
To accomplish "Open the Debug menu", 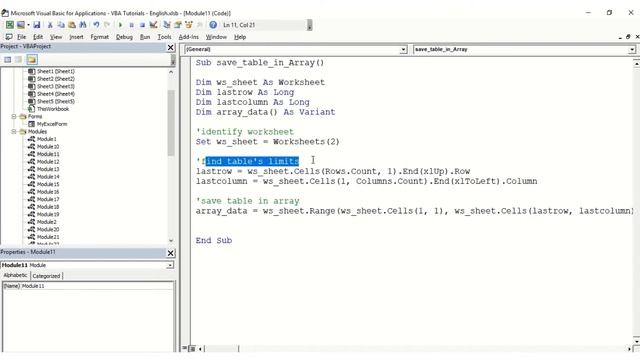I will (x=124, y=37).
